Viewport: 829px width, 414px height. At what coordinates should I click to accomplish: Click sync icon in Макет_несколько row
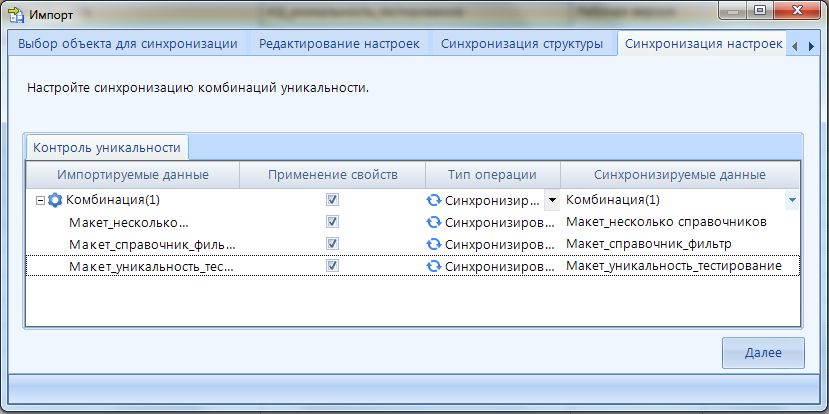click(434, 222)
